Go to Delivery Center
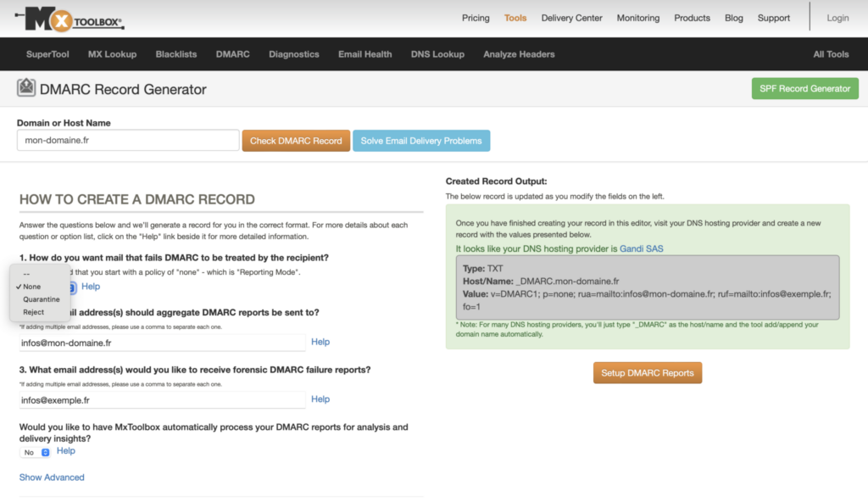 pyautogui.click(x=571, y=18)
